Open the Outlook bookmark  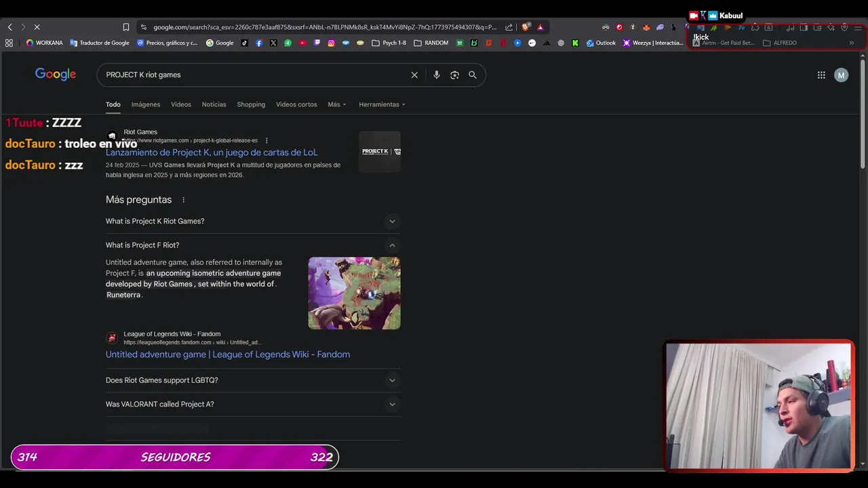601,43
